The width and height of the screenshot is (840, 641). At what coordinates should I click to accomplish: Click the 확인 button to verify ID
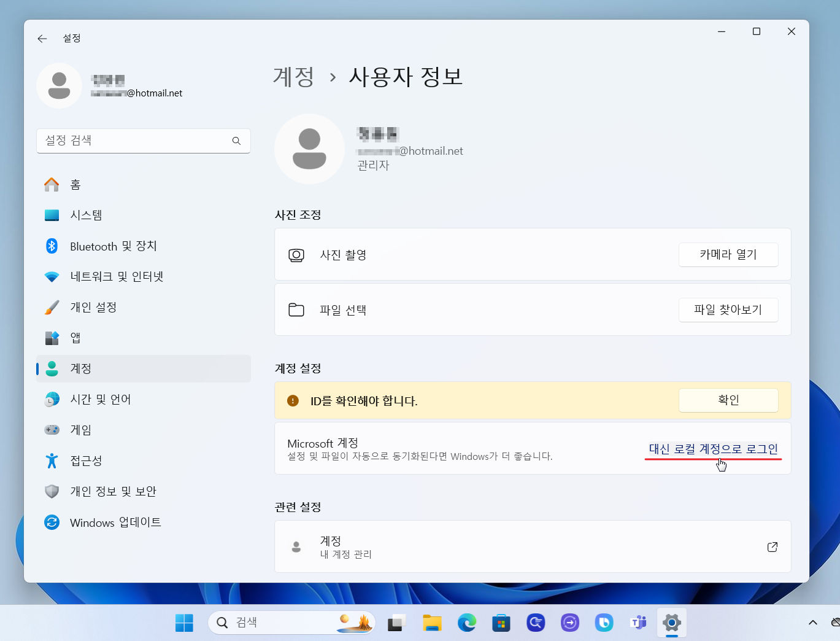pyautogui.click(x=728, y=400)
